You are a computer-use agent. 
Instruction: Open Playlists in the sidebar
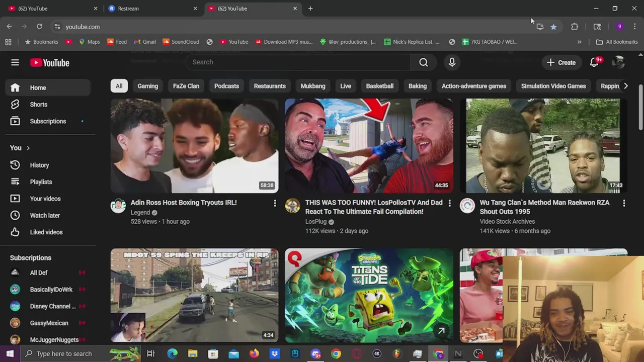coord(48,182)
